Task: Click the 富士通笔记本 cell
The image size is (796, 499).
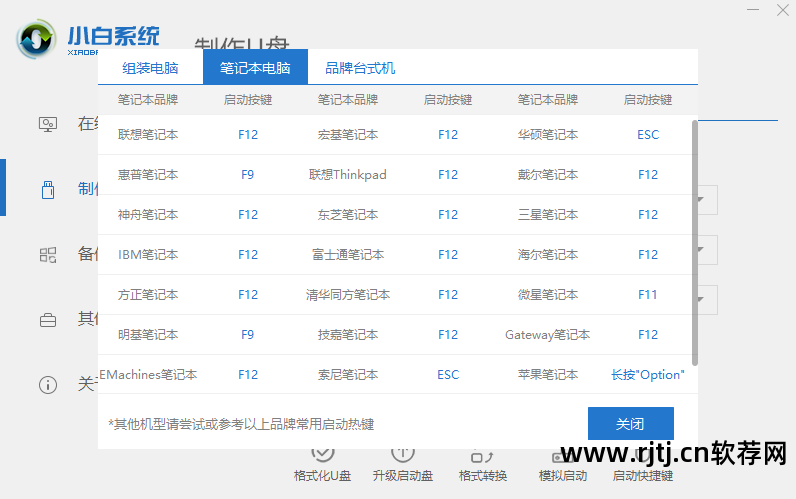Action: pos(348,254)
